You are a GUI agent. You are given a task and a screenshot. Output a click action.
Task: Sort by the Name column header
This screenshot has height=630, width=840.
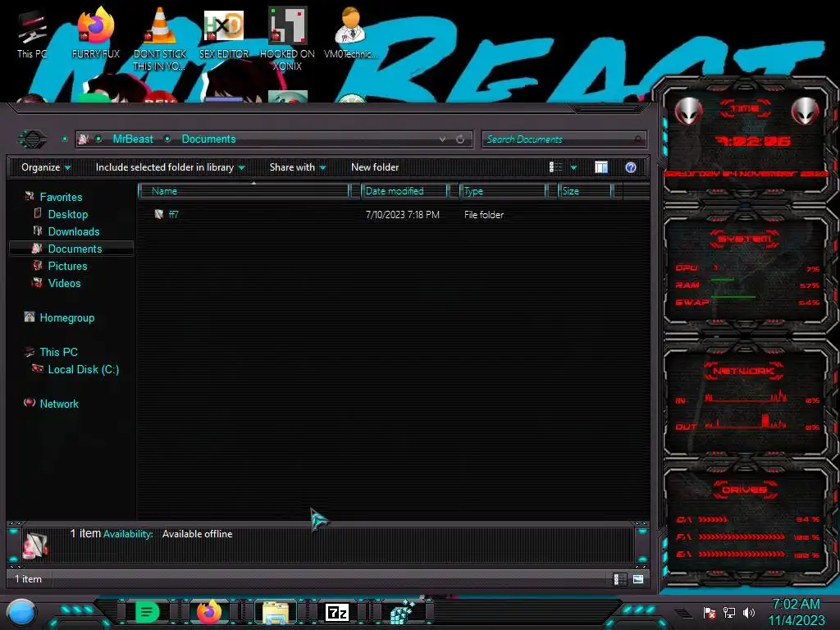244,190
